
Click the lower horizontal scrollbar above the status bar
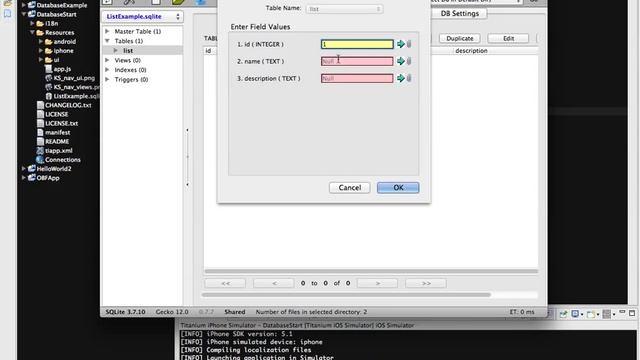coord(346,295)
